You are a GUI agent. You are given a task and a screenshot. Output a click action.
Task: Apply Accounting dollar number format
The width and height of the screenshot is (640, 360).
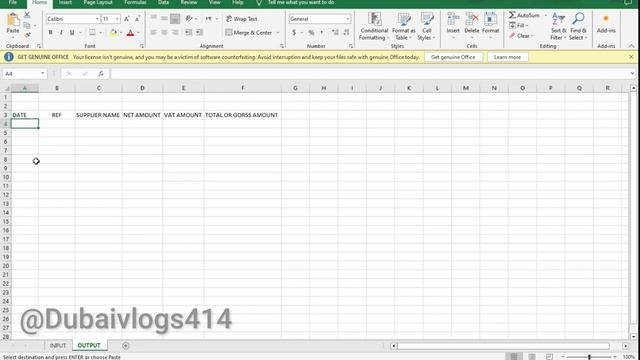point(294,32)
